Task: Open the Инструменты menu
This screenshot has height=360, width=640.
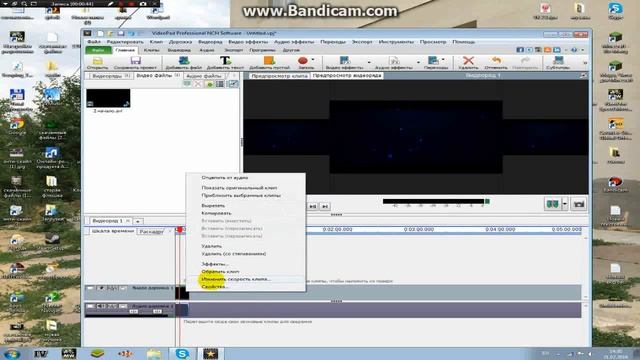Action: point(396,42)
